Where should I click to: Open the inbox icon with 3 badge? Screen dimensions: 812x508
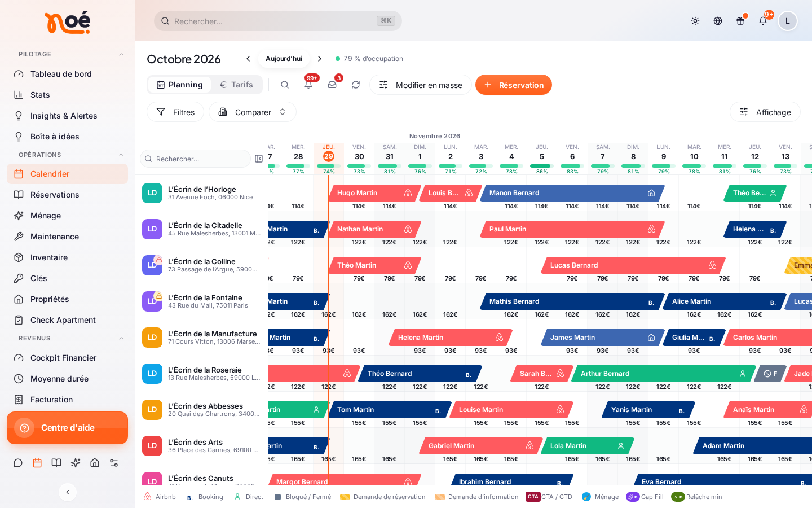point(332,85)
